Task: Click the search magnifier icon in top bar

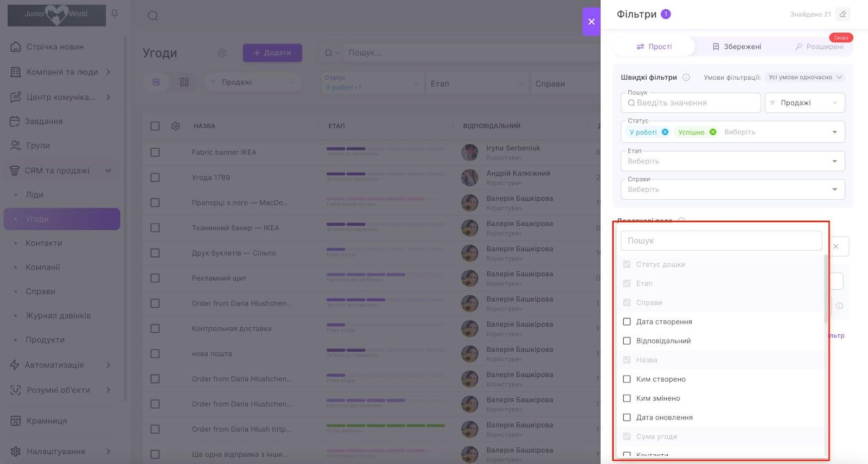Action: pos(153,16)
